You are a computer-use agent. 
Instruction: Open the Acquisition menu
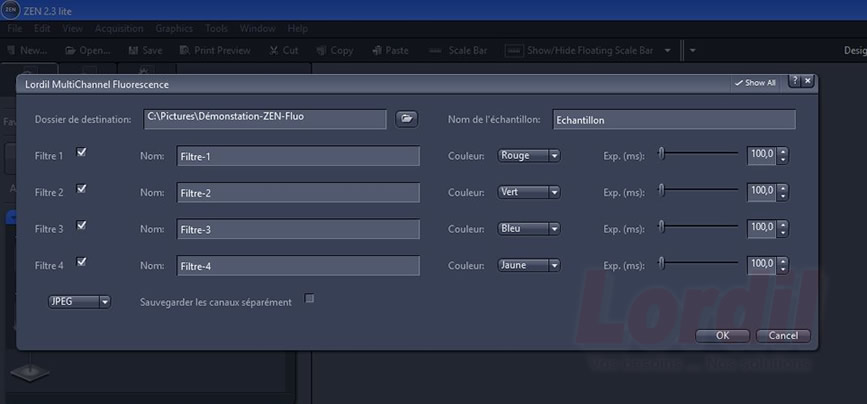[x=119, y=28]
